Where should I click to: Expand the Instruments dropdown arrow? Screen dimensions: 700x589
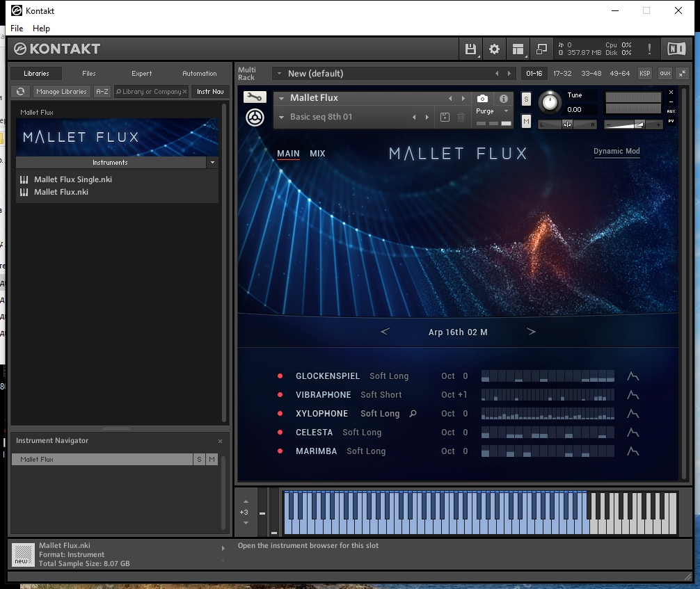pos(212,163)
